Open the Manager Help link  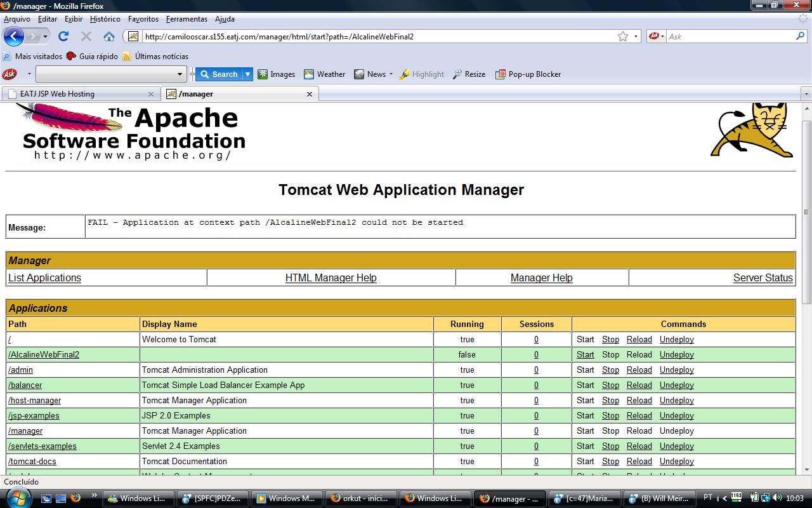click(x=542, y=277)
